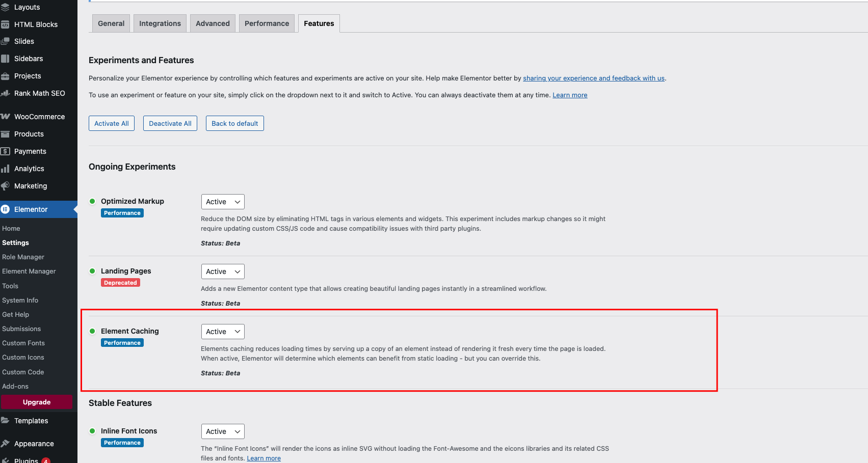Click the Payments dollar icon
Screen dimensions: 868x463
point(5,151)
